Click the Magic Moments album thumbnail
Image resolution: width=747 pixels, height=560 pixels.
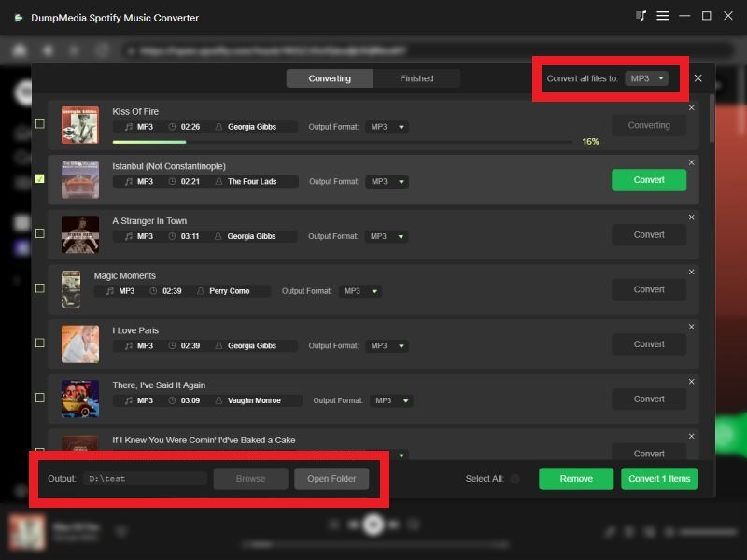click(x=71, y=289)
